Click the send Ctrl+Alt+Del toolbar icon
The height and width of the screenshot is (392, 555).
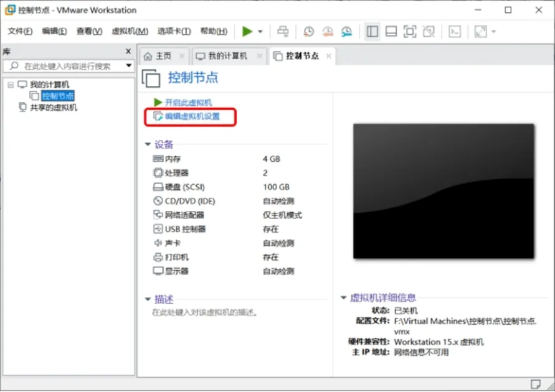coord(283,32)
